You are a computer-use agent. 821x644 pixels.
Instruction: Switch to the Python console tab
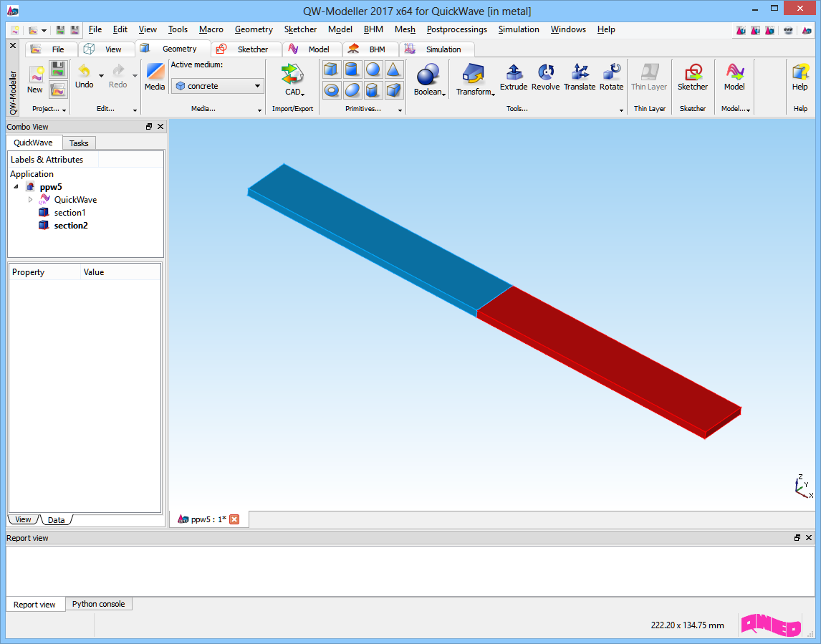coord(98,604)
